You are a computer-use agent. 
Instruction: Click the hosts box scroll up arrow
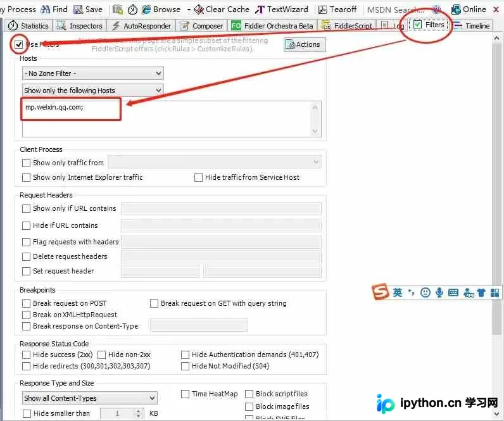pos(315,108)
